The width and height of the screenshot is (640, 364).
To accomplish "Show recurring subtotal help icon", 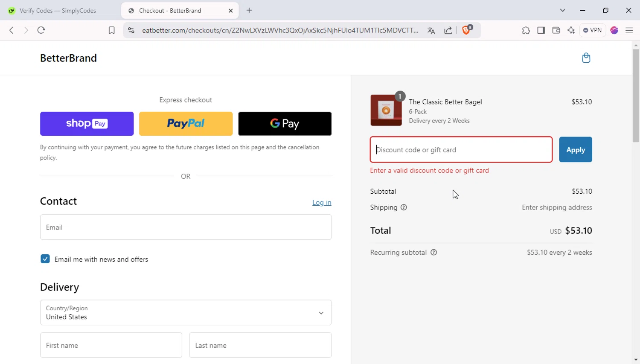I will pos(433,252).
